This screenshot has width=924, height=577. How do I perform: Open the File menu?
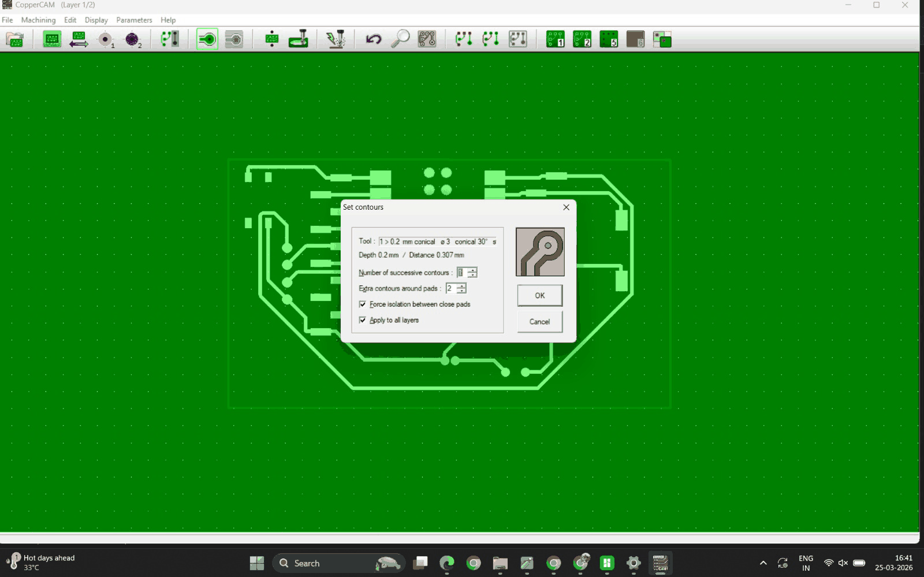tap(8, 20)
